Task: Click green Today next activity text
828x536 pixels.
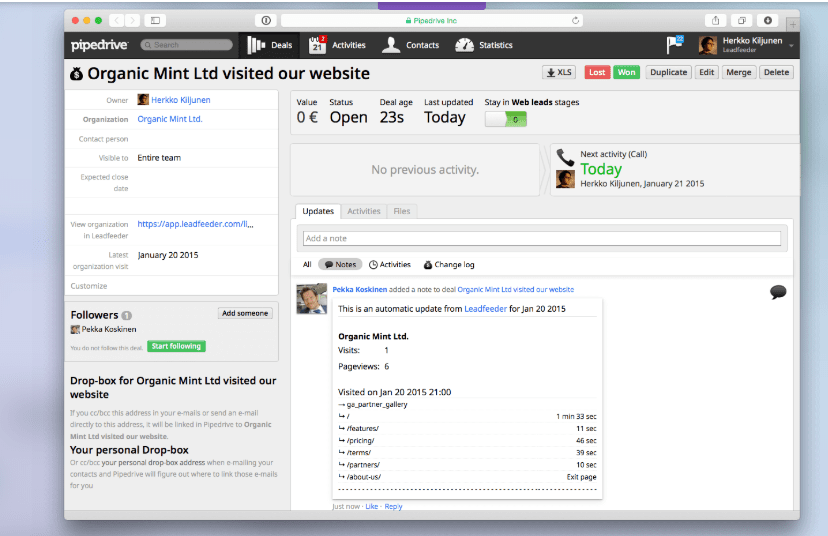Action: pyautogui.click(x=601, y=169)
